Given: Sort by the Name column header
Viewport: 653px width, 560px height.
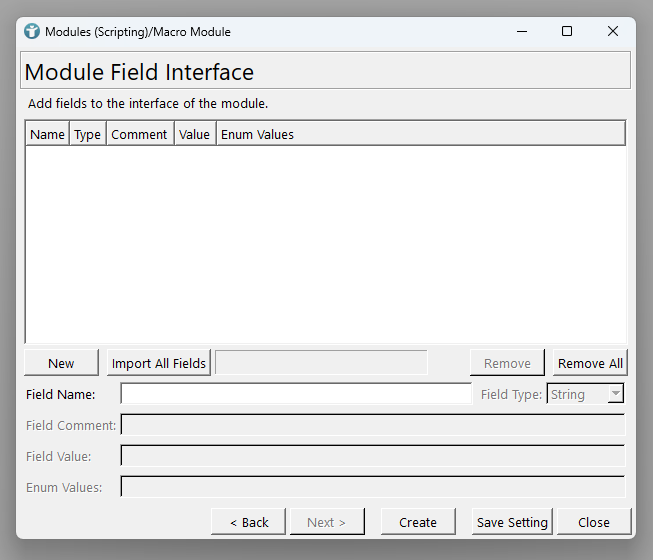Looking at the screenshot, I should click(x=47, y=134).
